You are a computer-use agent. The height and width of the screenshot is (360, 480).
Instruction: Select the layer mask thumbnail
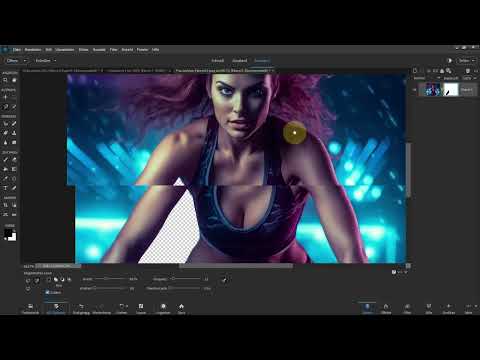(x=451, y=90)
